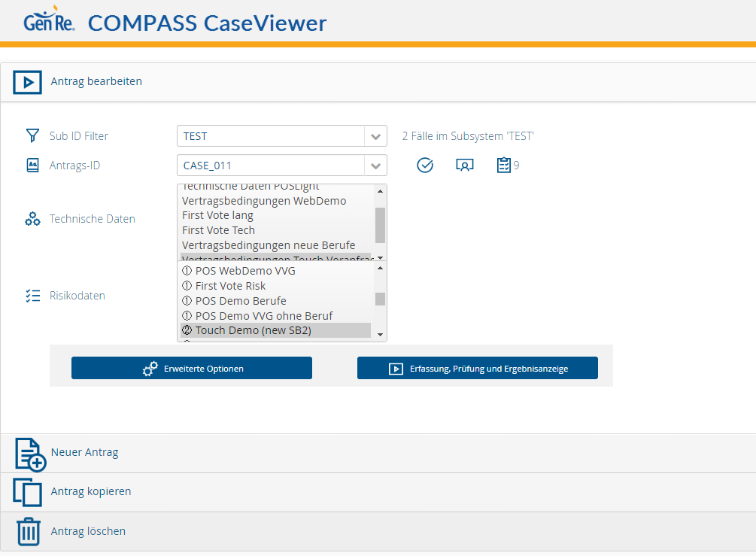
Task: Click the person presentation screen icon
Action: point(465,166)
